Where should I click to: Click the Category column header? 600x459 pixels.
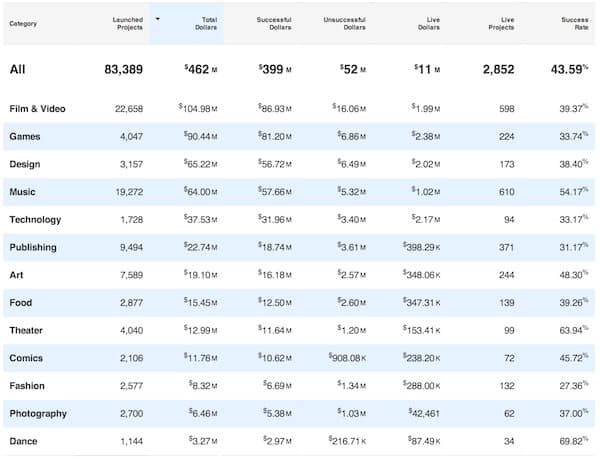point(24,23)
